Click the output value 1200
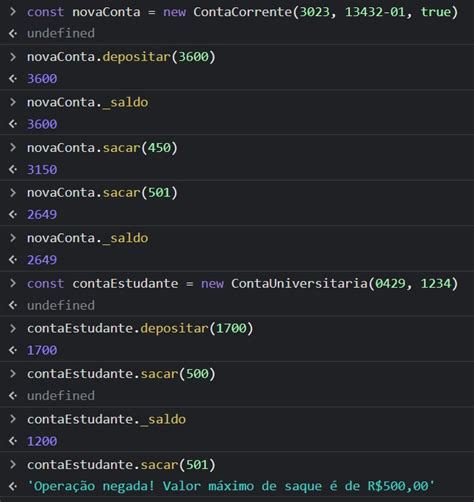The image size is (474, 502). point(42,441)
